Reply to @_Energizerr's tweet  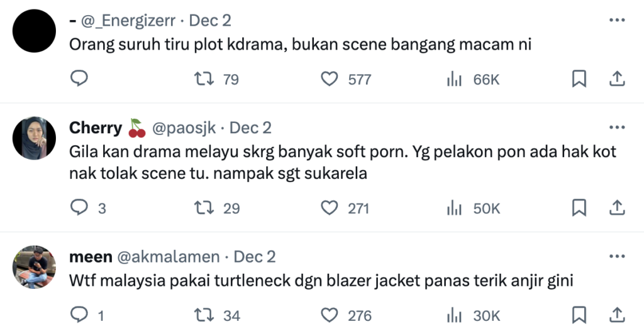pyautogui.click(x=79, y=79)
